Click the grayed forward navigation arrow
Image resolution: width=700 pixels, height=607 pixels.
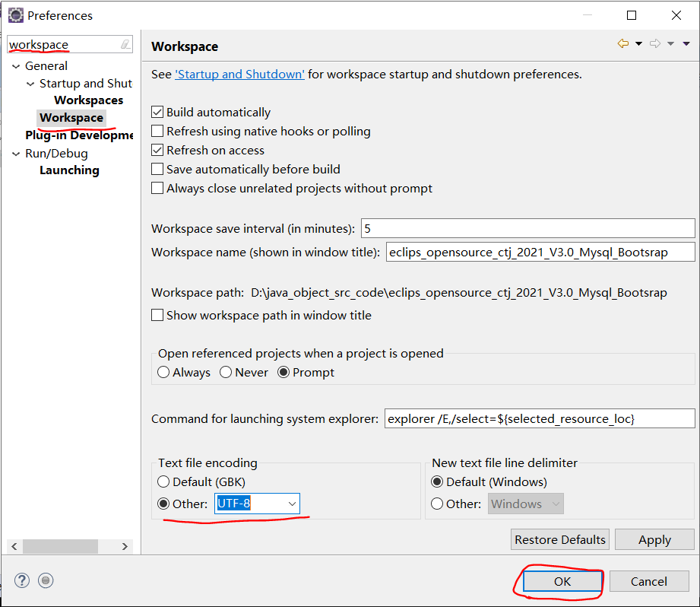655,43
